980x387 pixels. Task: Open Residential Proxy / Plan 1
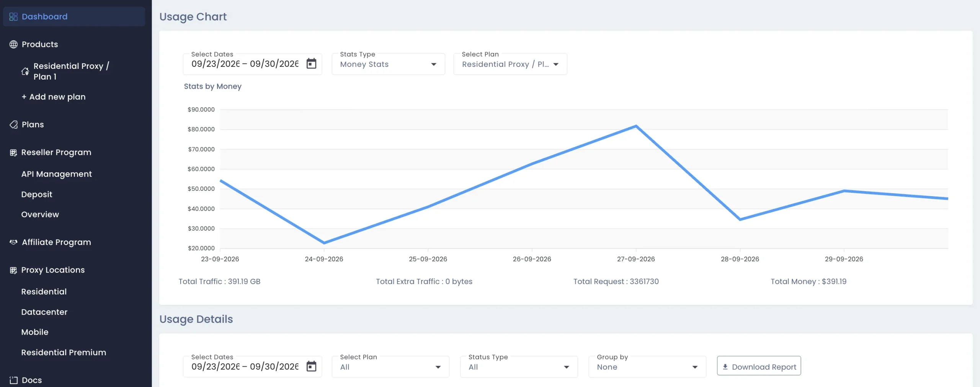click(x=71, y=71)
